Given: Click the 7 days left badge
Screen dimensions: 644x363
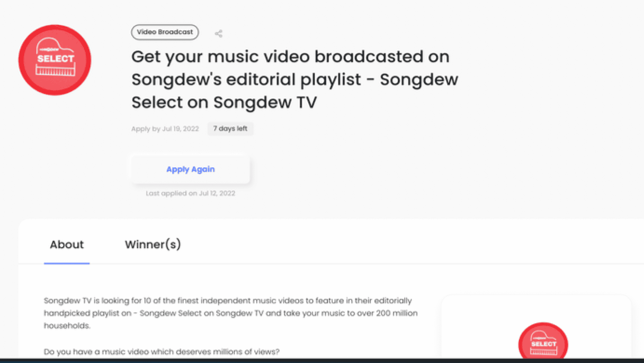Looking at the screenshot, I should tap(230, 129).
